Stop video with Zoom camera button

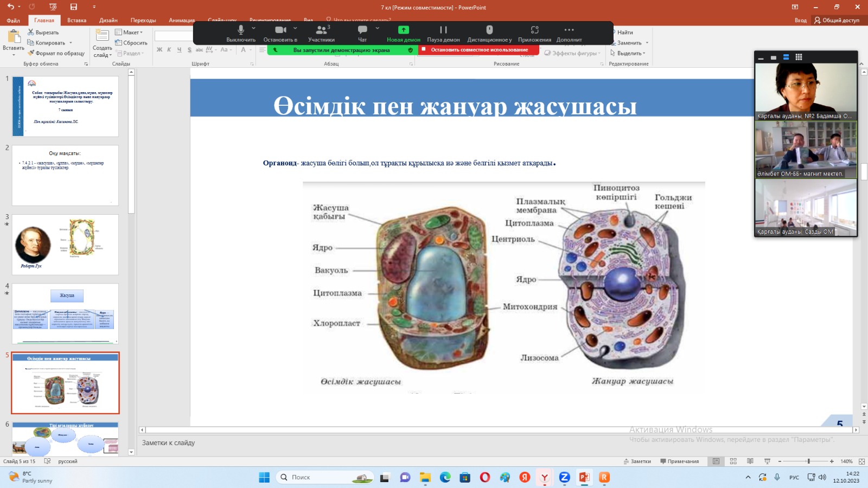coord(280,33)
